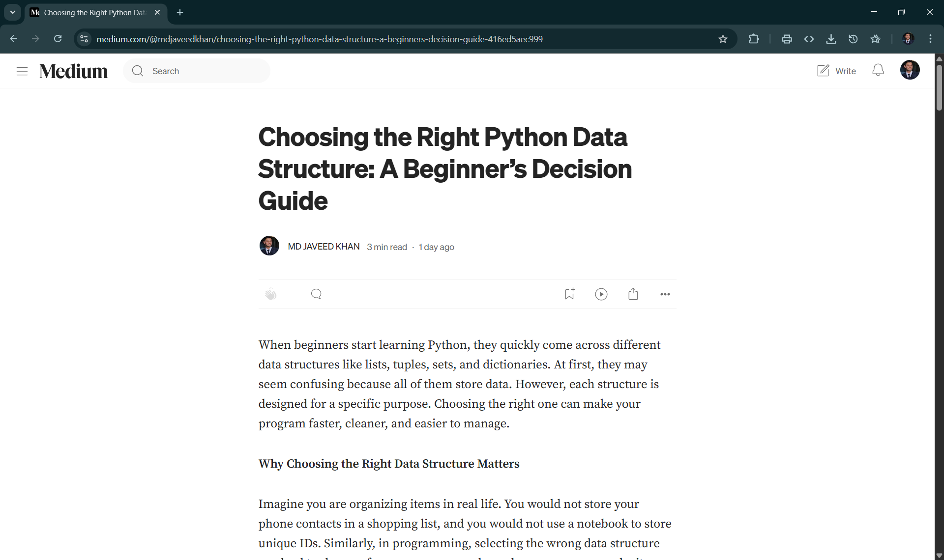944x560 pixels.
Task: Click the author's small profile photo
Action: tap(269, 246)
